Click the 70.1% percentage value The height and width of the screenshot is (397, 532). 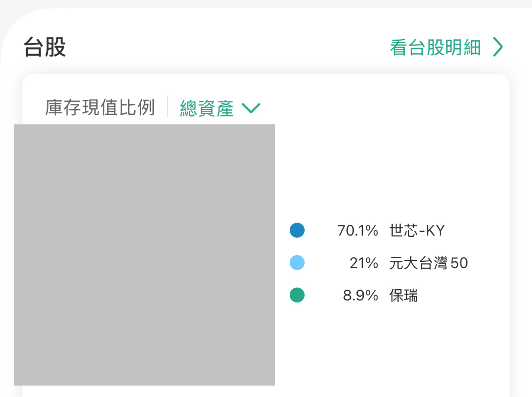coord(357,230)
